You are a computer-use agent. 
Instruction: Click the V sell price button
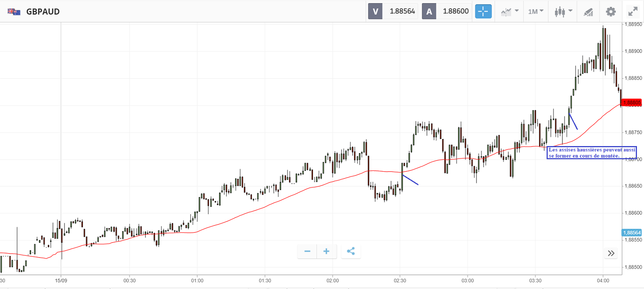click(375, 11)
